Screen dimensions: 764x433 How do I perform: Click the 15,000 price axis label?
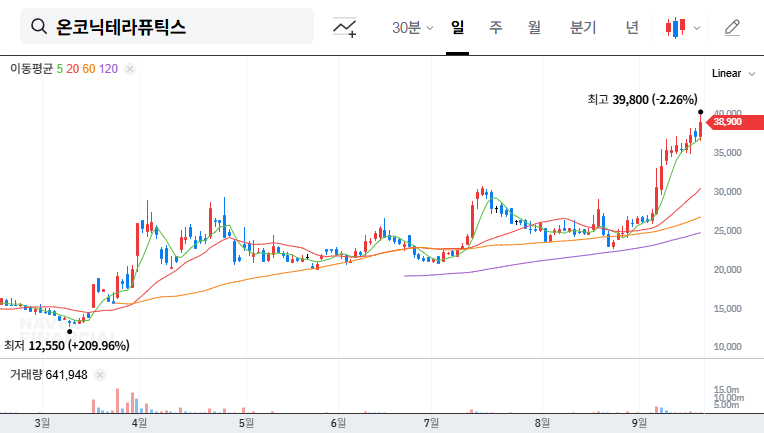pos(727,309)
